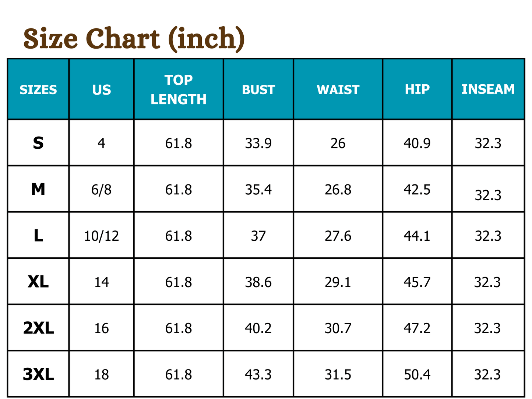Viewport: 532px width, 399px height.
Task: Click the WAIST column header
Action: click(x=338, y=90)
